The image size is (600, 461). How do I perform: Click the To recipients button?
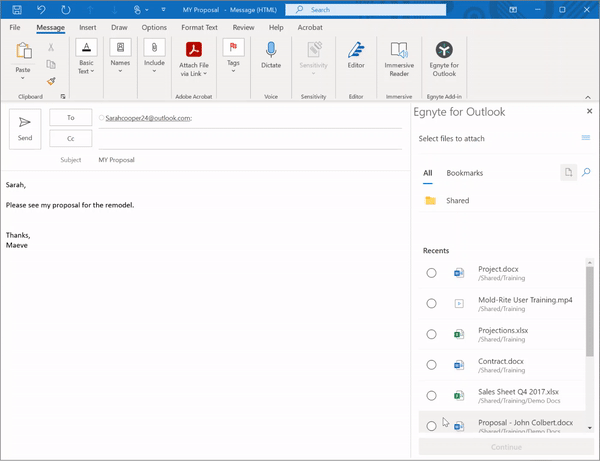[71, 118]
